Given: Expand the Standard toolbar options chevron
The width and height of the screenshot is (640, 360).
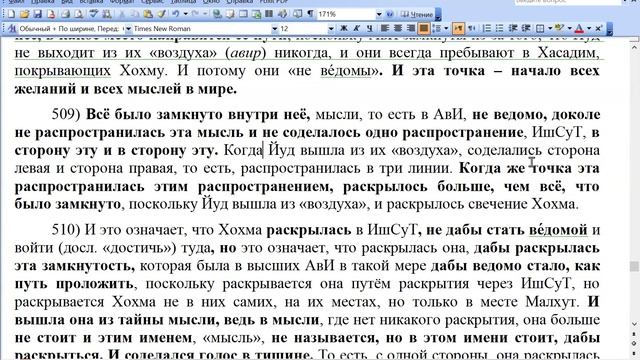Looking at the screenshot, I should (438, 15).
